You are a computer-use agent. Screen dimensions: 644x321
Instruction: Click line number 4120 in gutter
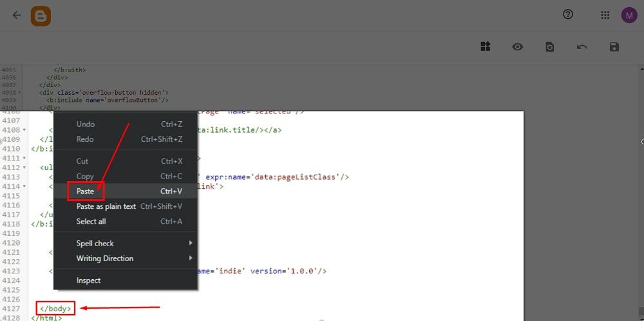click(x=11, y=243)
